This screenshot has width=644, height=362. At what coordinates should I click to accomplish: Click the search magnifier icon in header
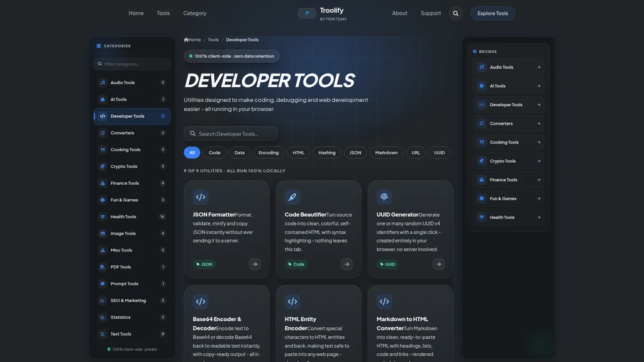coord(455,13)
